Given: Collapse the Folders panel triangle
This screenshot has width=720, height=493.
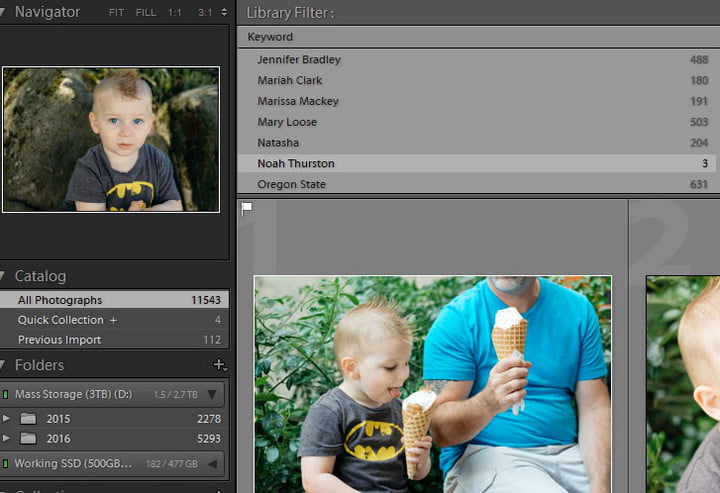Looking at the screenshot, I should 2,365.
